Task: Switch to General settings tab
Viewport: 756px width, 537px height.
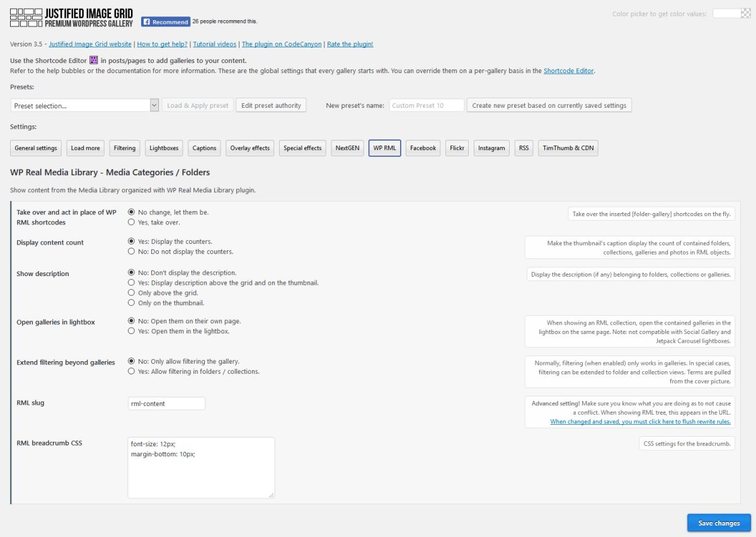Action: tap(36, 148)
